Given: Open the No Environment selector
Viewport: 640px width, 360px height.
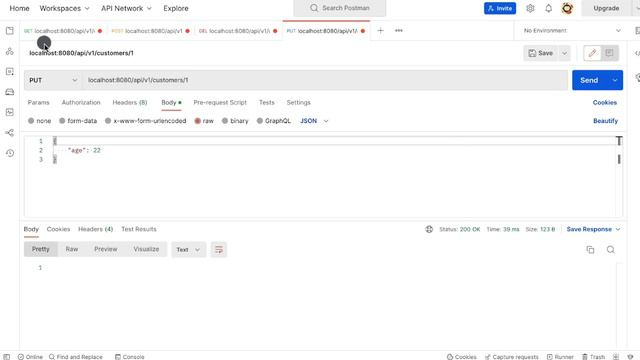Looking at the screenshot, I should [x=572, y=31].
